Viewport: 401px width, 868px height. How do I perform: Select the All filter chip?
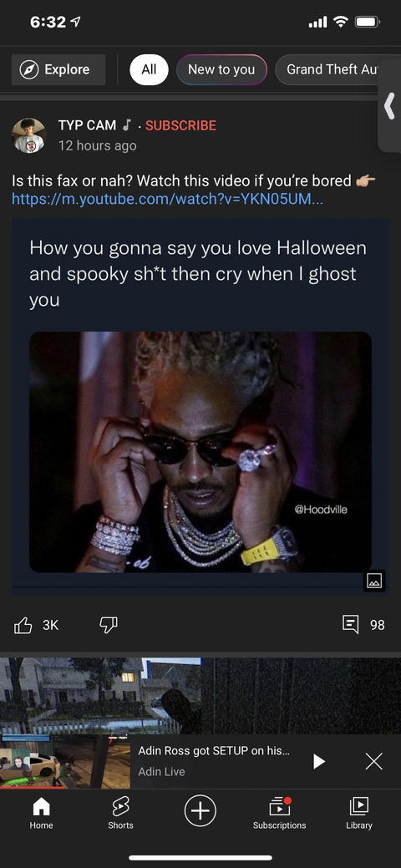[x=149, y=69]
